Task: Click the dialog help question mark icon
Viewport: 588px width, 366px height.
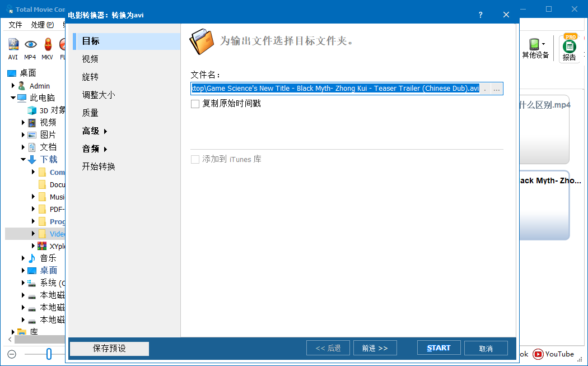Action: click(x=480, y=15)
